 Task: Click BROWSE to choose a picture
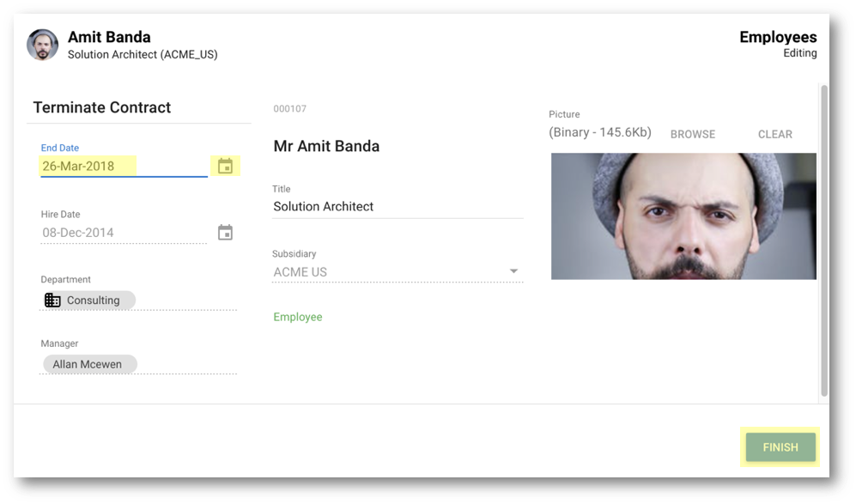693,134
